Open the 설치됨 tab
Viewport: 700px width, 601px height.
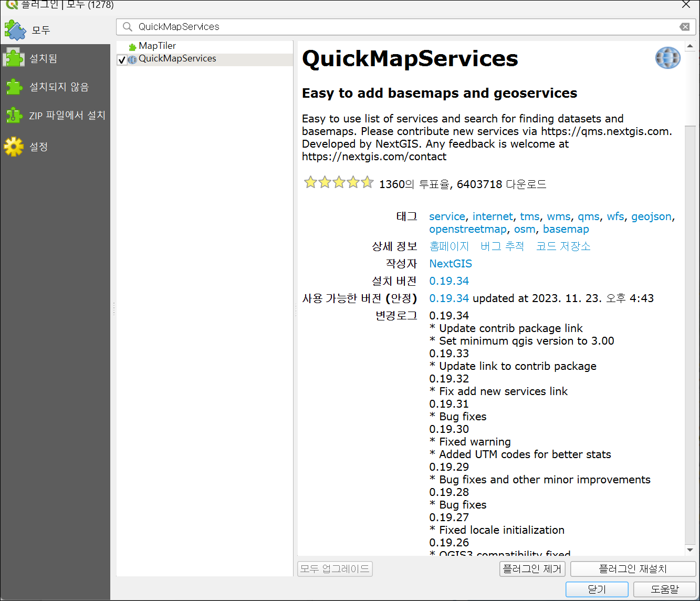pos(55,58)
